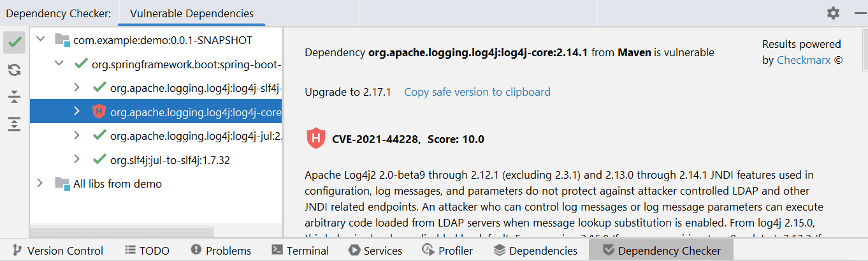Collapse the com.example:demo:0.0.1-SNAPSHOT node
The height and width of the screenshot is (261, 868).
coord(41,40)
